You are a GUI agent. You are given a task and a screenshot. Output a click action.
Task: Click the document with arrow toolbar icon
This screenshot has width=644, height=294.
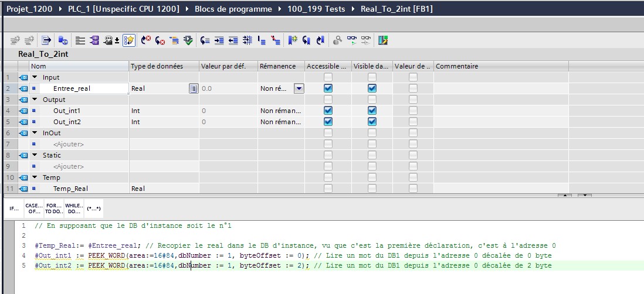tap(46, 40)
